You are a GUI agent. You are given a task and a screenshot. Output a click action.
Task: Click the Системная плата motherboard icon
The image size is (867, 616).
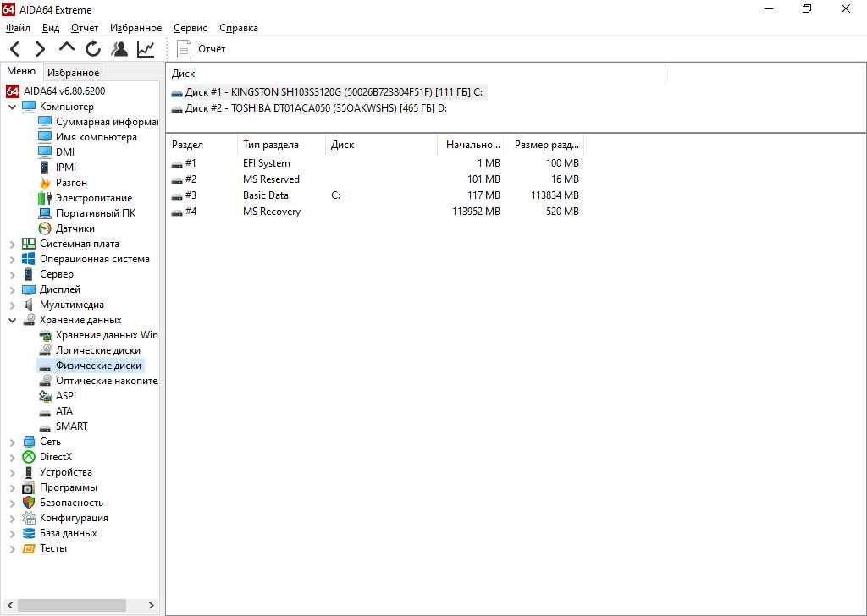click(x=29, y=244)
